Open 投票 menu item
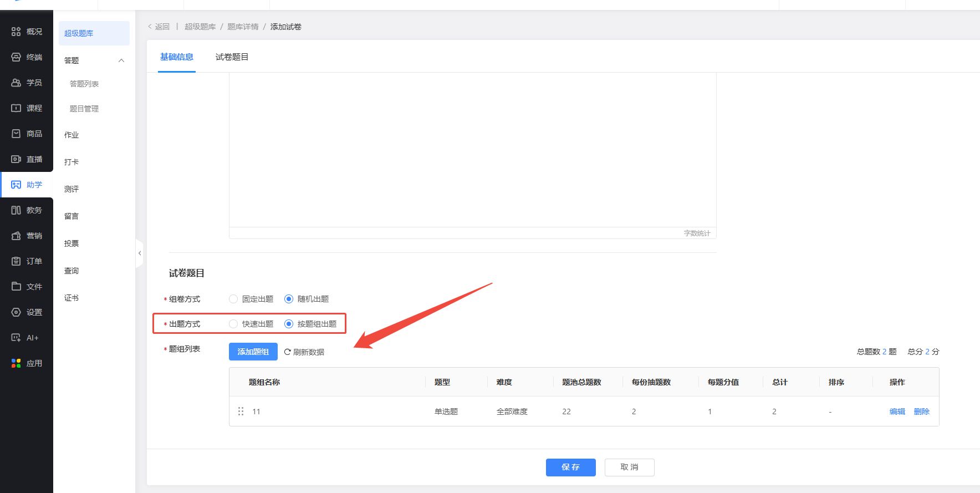This screenshot has width=980, height=493. point(72,243)
